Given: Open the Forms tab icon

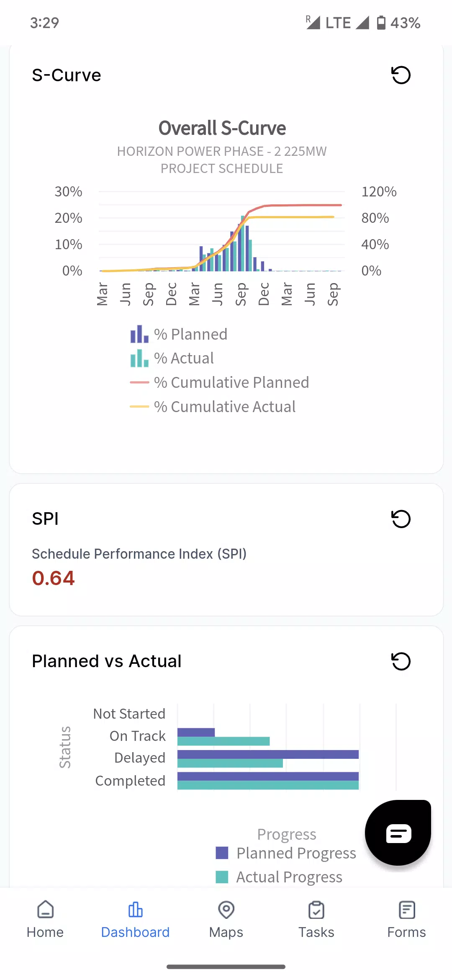Looking at the screenshot, I should point(407,910).
